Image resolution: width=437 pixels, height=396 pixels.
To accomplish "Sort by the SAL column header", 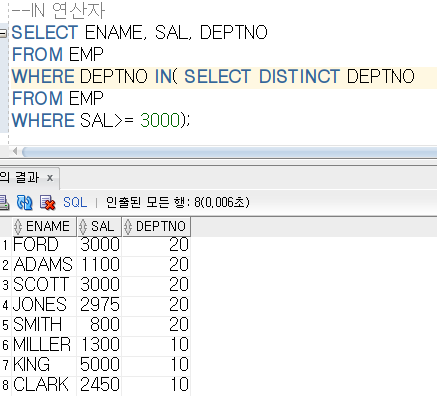I will point(99,227).
